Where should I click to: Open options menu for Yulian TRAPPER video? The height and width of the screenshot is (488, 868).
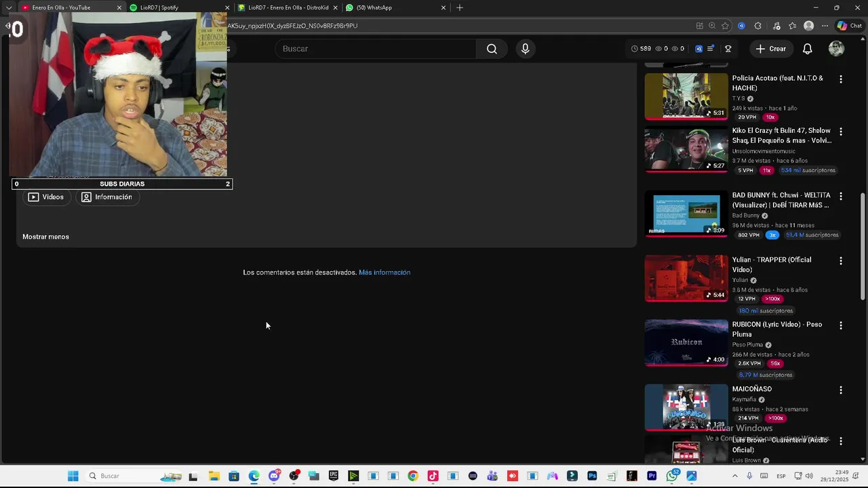click(841, 261)
